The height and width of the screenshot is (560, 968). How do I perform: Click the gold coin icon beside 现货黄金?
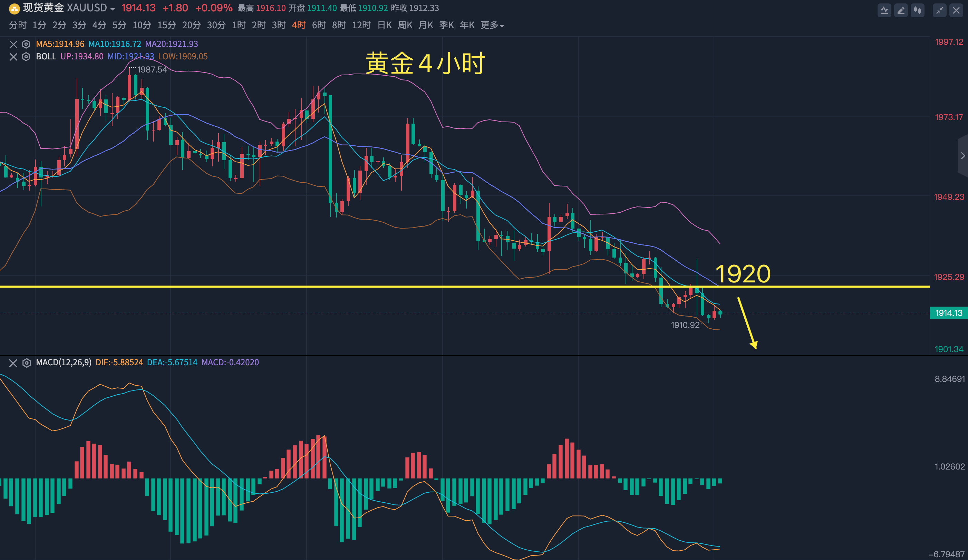(14, 8)
